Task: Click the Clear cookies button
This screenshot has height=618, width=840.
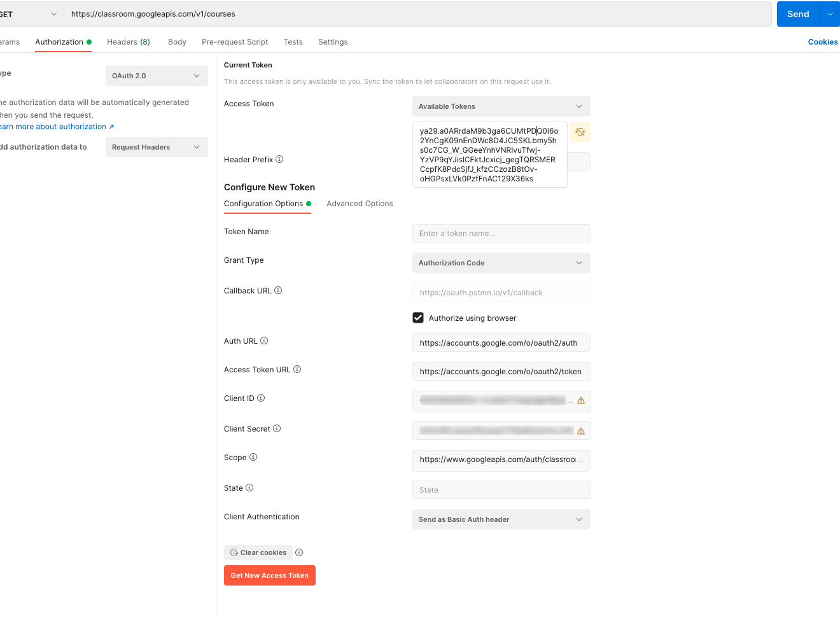Action: (x=258, y=552)
